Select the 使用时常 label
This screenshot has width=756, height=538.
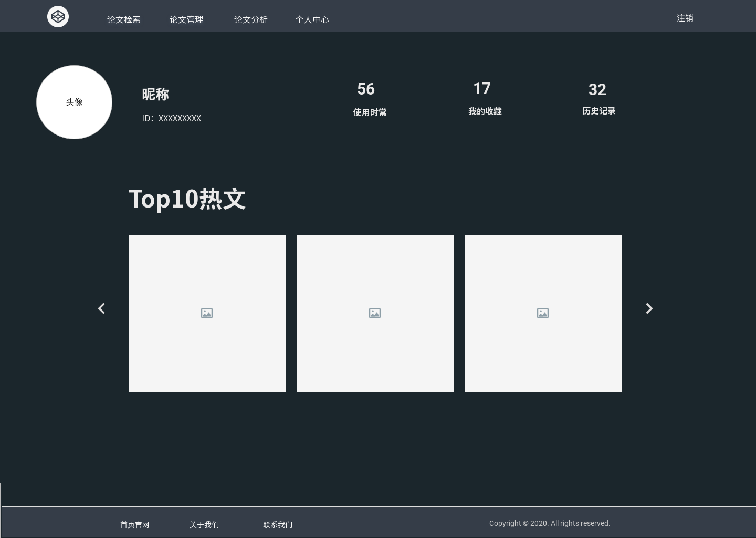pos(370,112)
